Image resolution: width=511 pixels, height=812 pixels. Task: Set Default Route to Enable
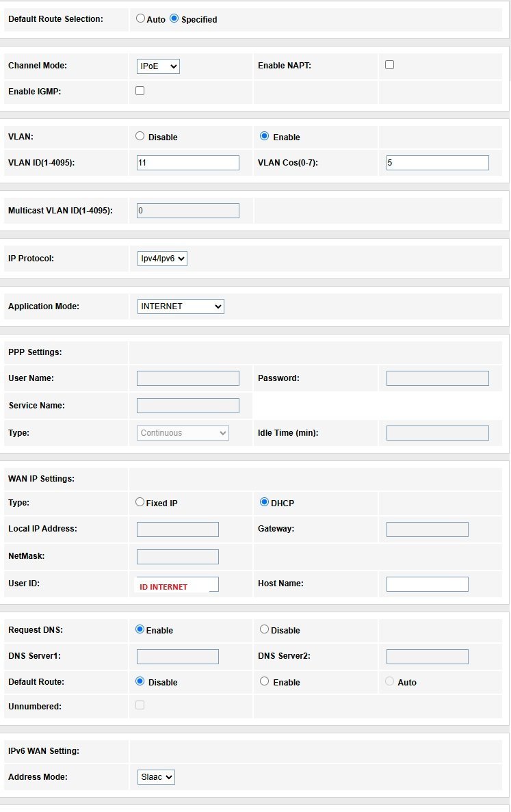point(264,681)
